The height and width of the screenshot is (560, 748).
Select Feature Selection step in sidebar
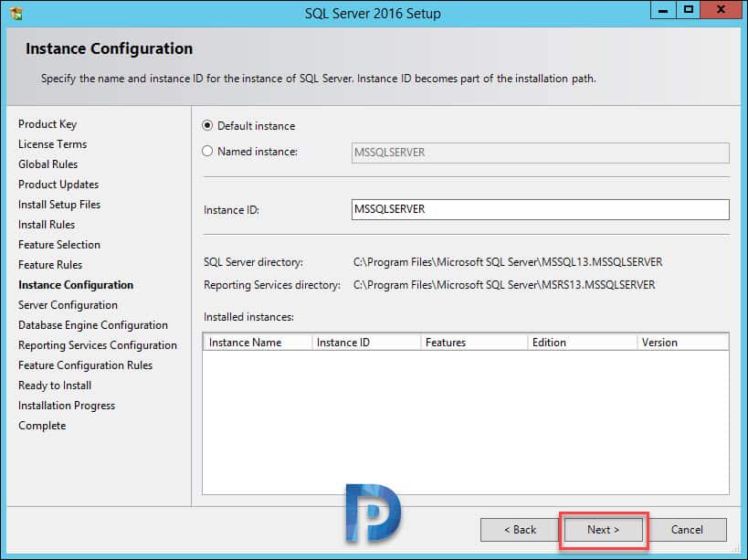tap(59, 244)
